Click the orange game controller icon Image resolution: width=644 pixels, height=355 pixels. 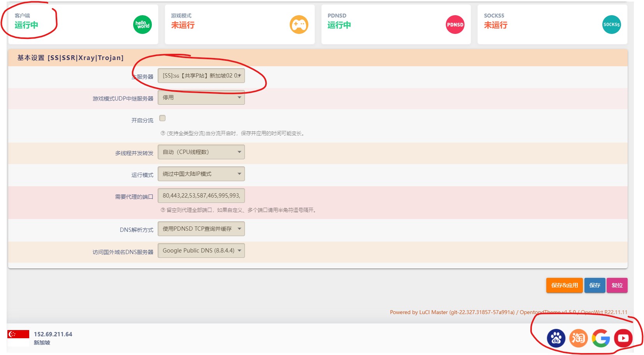(299, 25)
